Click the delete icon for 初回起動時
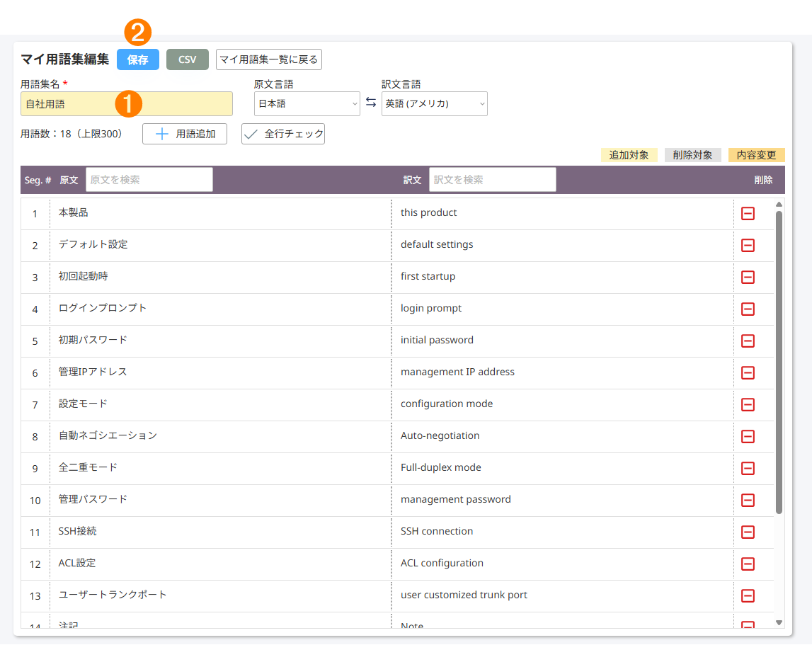 (748, 277)
